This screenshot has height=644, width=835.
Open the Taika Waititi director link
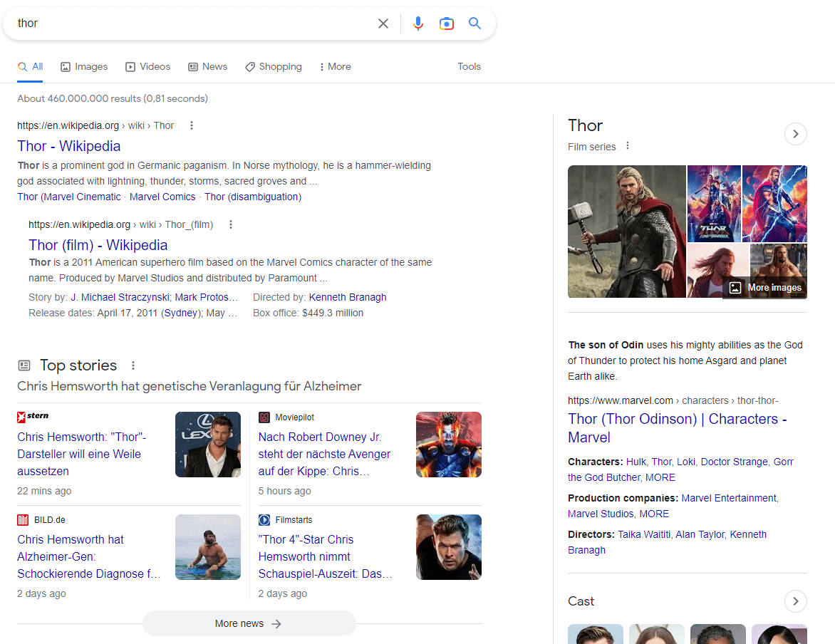point(644,535)
